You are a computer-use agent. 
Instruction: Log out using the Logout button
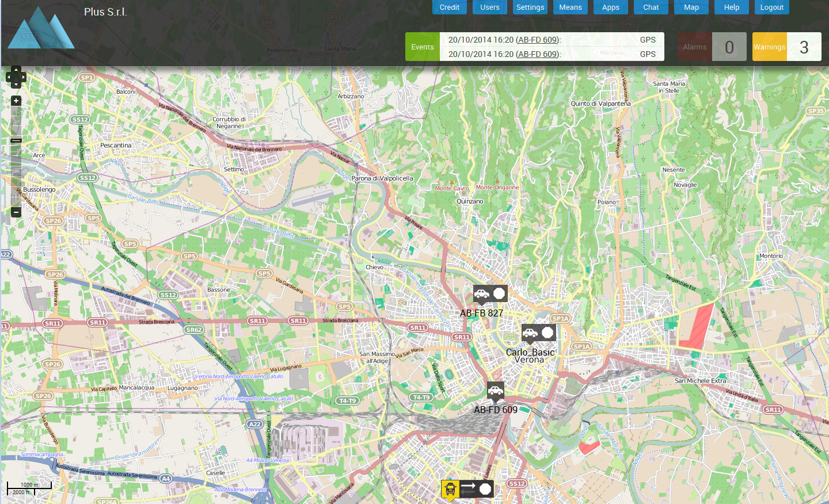[772, 7]
